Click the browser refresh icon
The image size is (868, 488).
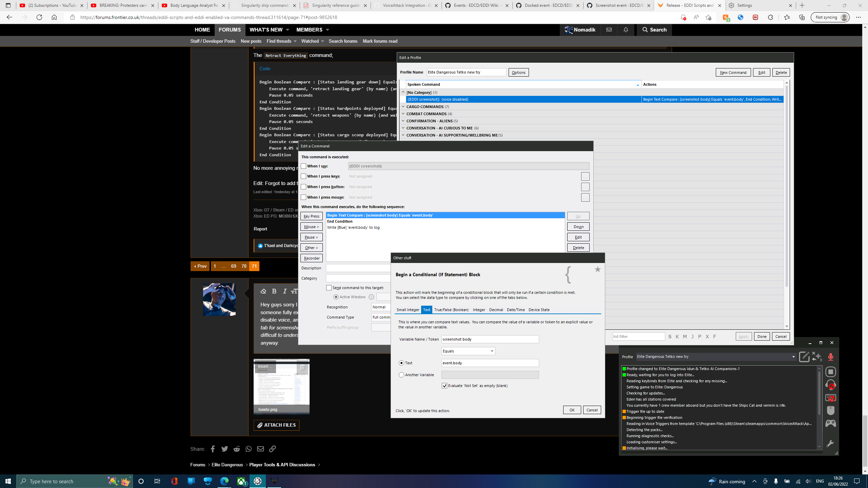point(39,17)
